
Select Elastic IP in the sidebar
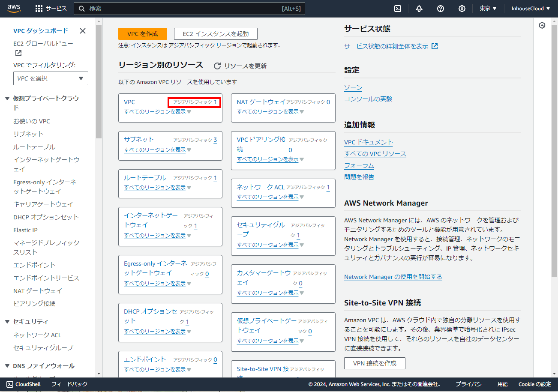coord(25,230)
